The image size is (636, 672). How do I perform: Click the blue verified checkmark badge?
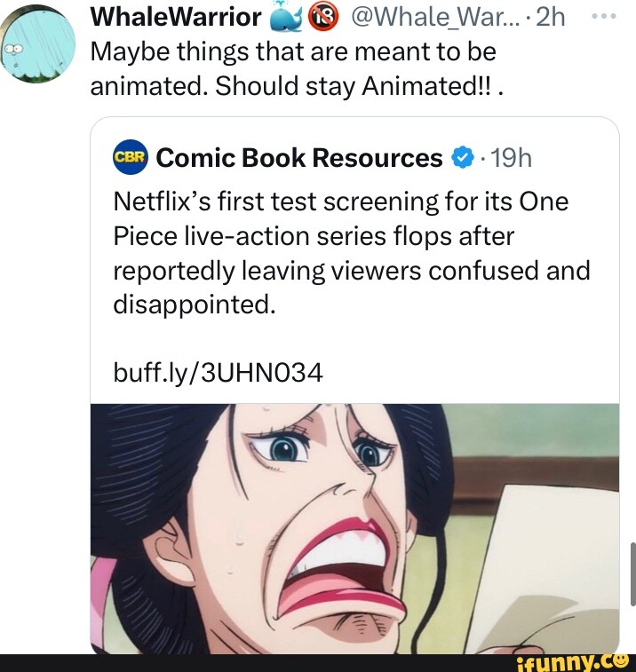point(461,159)
